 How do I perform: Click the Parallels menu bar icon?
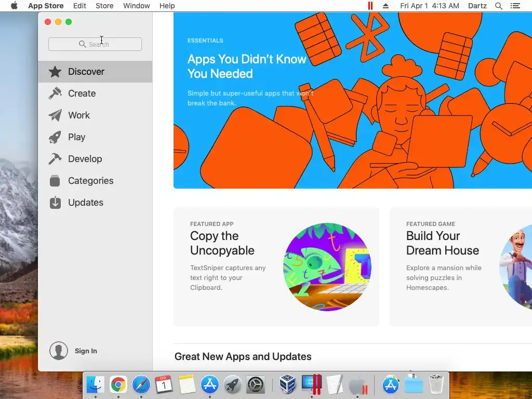370,6
